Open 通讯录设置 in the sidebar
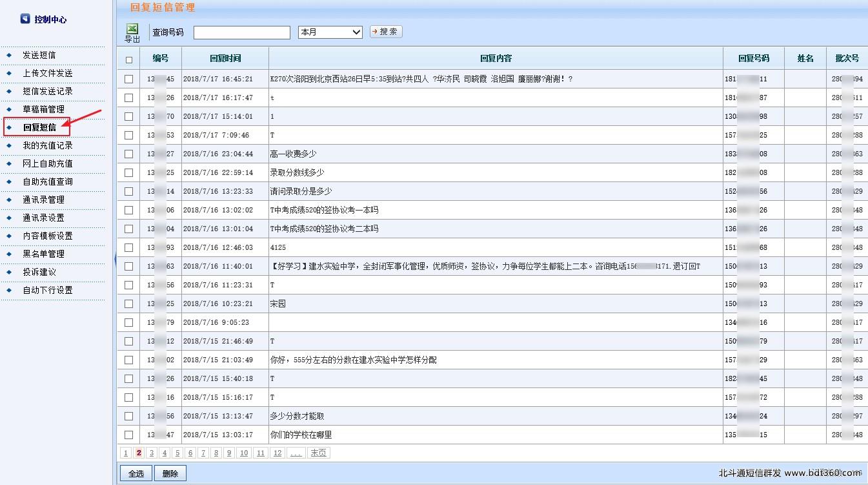 44,218
